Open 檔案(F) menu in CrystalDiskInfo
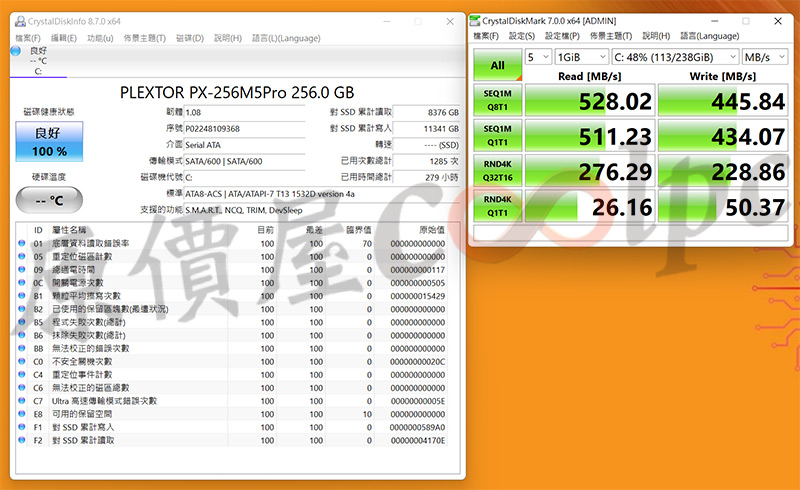Viewport: 800px width, 490px height. (x=28, y=38)
